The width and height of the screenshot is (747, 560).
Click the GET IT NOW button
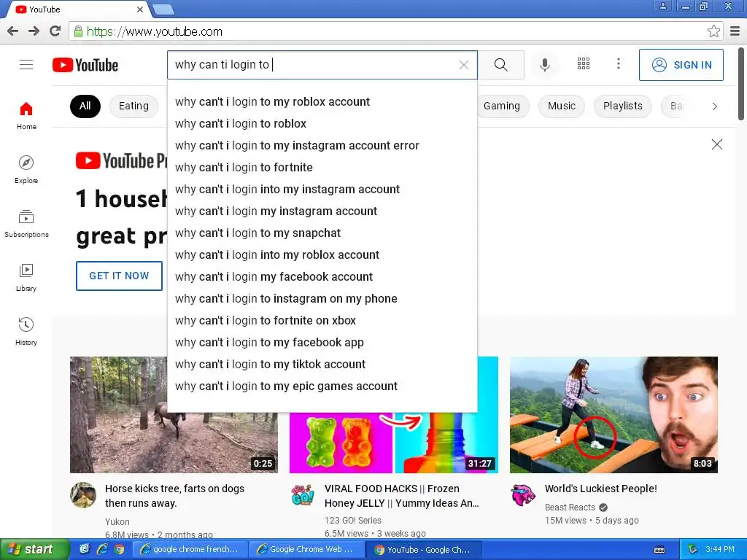coord(119,276)
